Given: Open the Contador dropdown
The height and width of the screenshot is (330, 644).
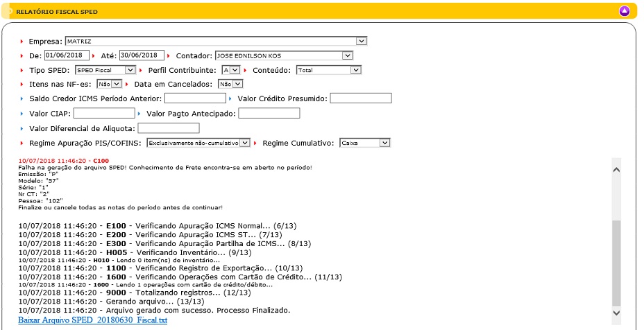Looking at the screenshot, I should tap(283, 55).
